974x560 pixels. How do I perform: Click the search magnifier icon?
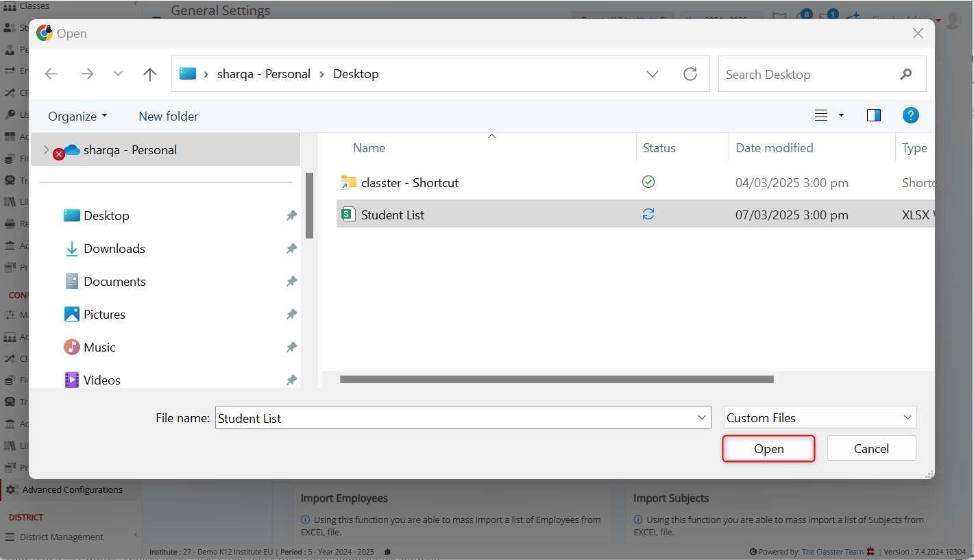coord(906,74)
